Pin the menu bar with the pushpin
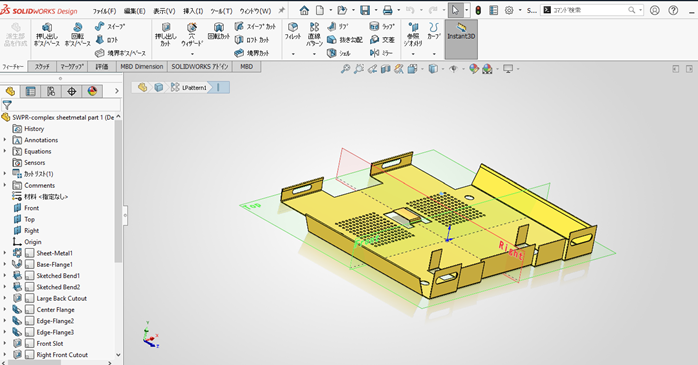The image size is (698, 365). 281,10
